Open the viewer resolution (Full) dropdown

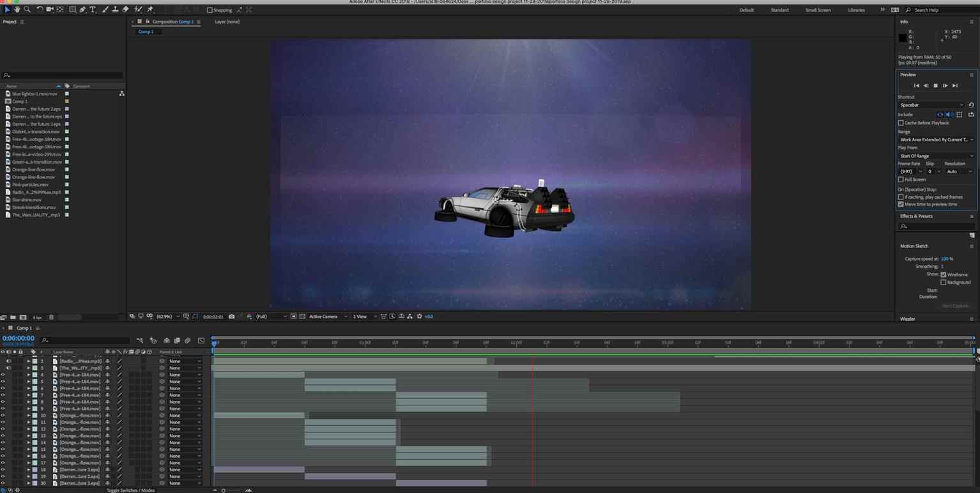tap(271, 317)
